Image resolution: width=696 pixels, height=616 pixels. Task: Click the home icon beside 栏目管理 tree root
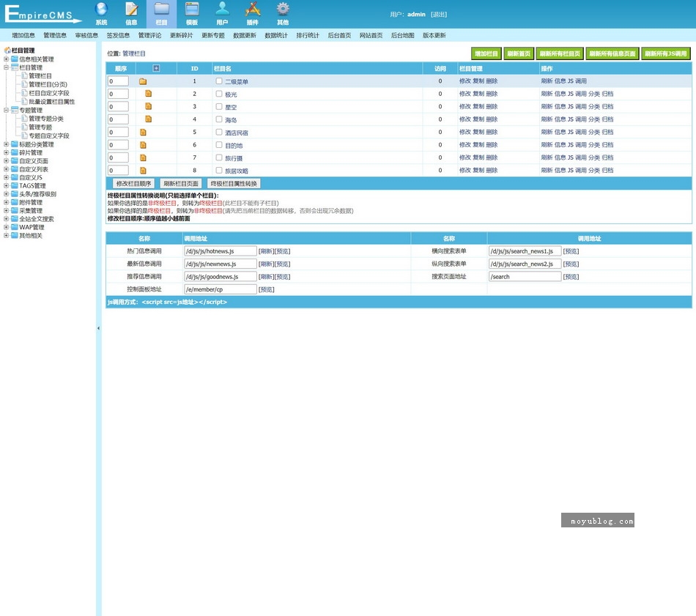(x=7, y=50)
